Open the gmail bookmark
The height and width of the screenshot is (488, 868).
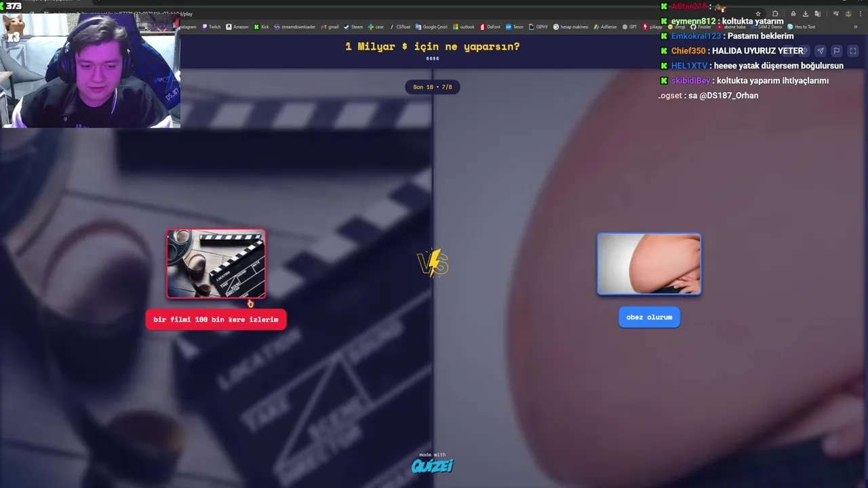point(330,27)
